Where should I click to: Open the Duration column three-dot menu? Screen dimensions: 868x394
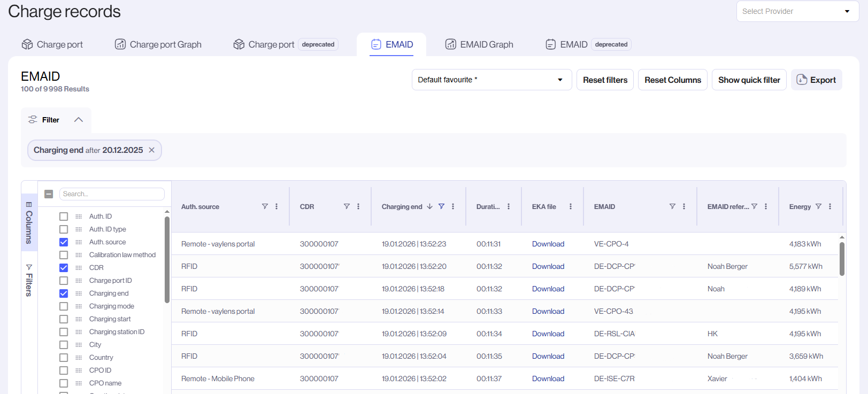[x=509, y=206]
